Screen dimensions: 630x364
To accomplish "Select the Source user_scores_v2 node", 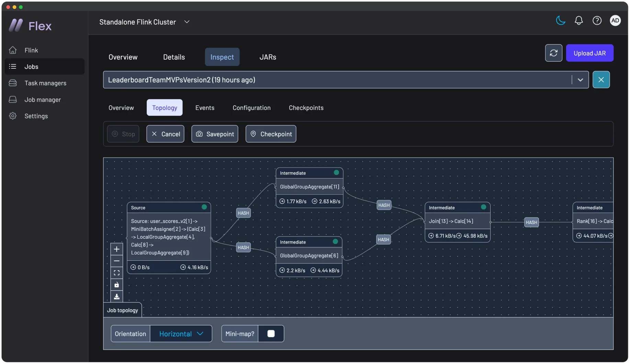I will (169, 238).
